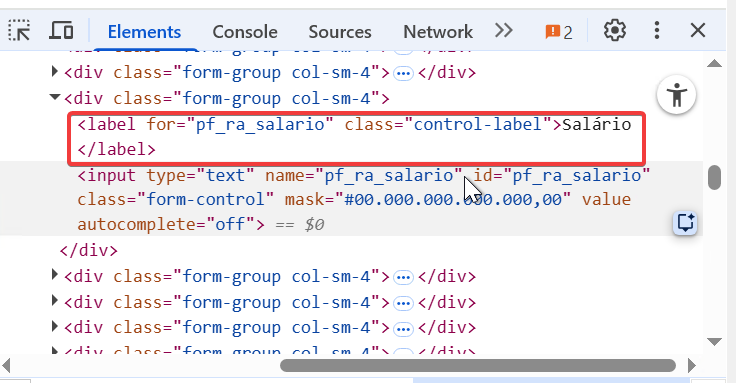Image resolution: width=736 pixels, height=383 pixels.
Task: Activate the inspect element picker icon
Action: click(19, 31)
